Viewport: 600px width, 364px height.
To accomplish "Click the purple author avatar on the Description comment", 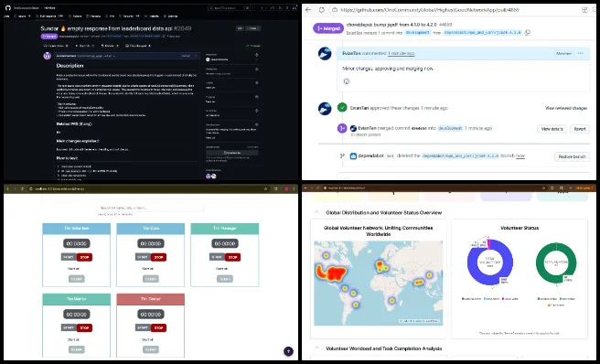I will pos(47,57).
